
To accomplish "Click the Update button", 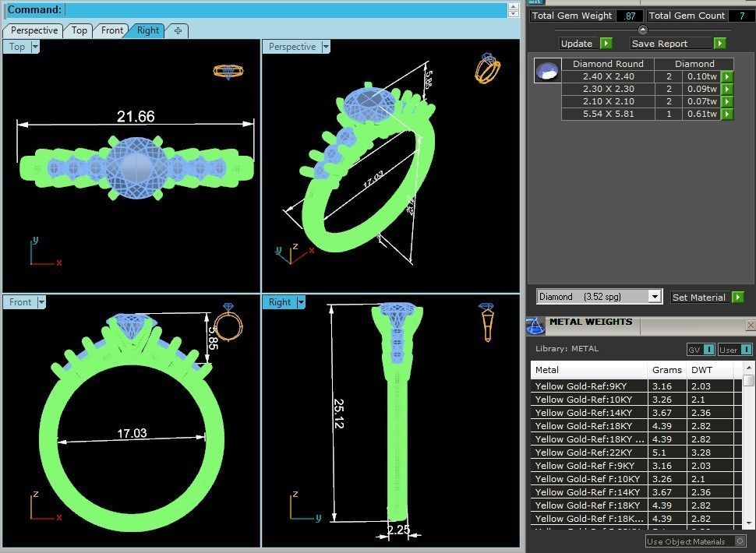I will click(580, 44).
